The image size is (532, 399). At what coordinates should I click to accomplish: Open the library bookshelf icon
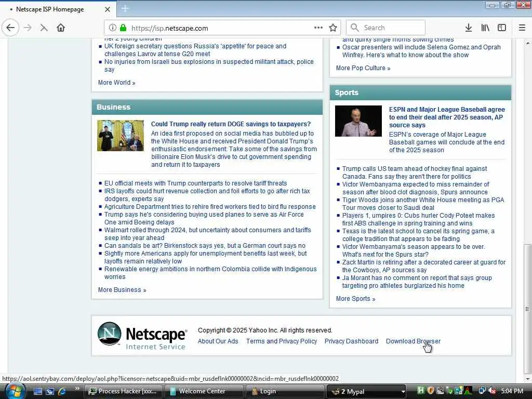[485, 28]
